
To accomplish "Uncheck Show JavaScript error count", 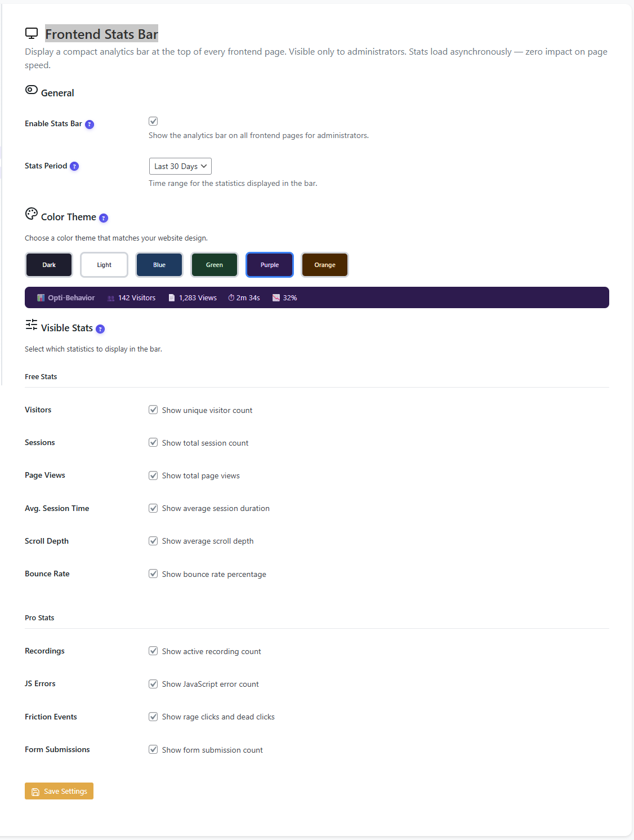I will click(x=153, y=684).
